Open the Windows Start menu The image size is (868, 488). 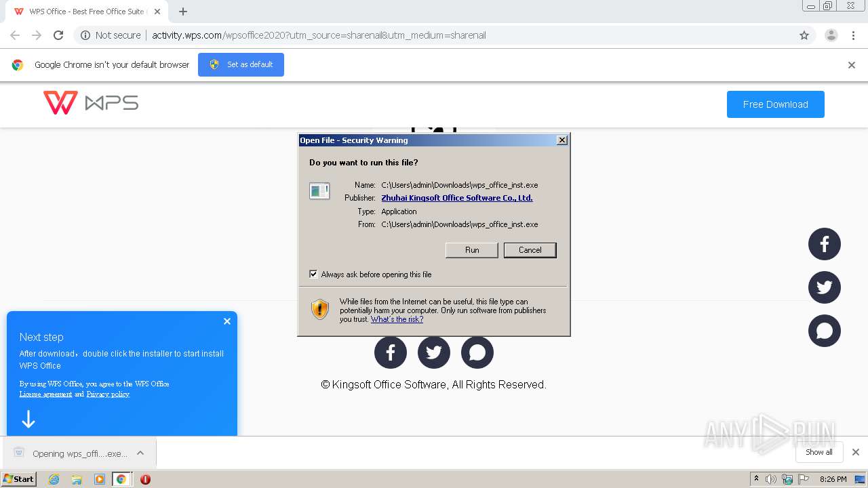[19, 479]
